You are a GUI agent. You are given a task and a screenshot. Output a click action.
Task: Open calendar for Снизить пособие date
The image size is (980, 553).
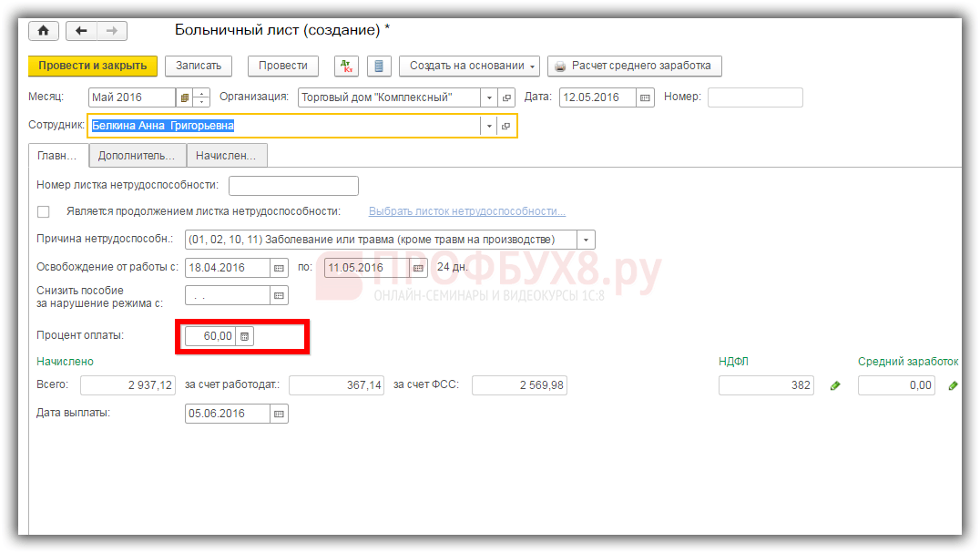279,295
